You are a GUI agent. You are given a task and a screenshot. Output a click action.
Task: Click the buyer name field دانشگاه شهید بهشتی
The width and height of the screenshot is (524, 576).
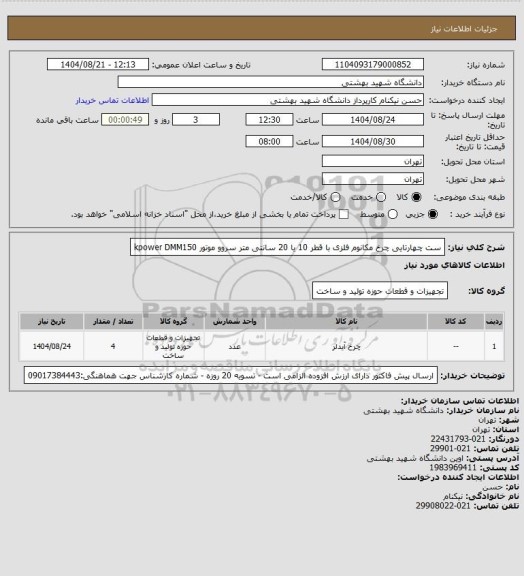270,82
